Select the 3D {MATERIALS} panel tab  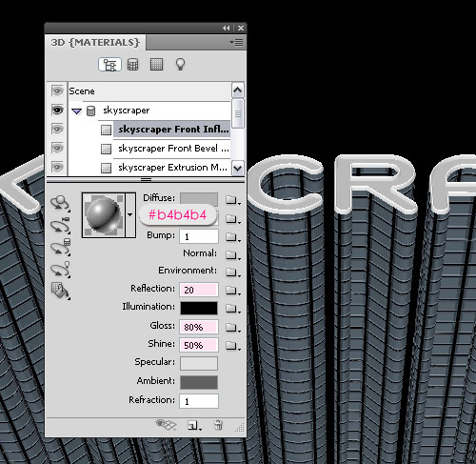95,42
